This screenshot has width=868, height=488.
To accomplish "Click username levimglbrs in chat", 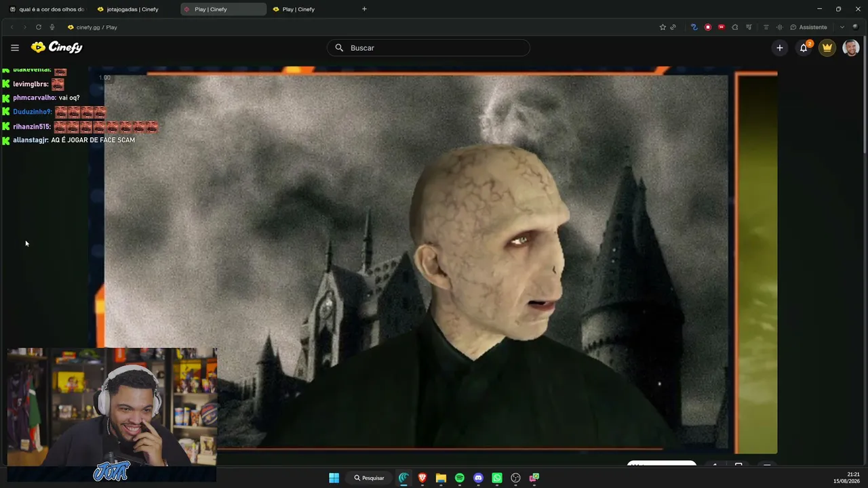I will pos(31,84).
